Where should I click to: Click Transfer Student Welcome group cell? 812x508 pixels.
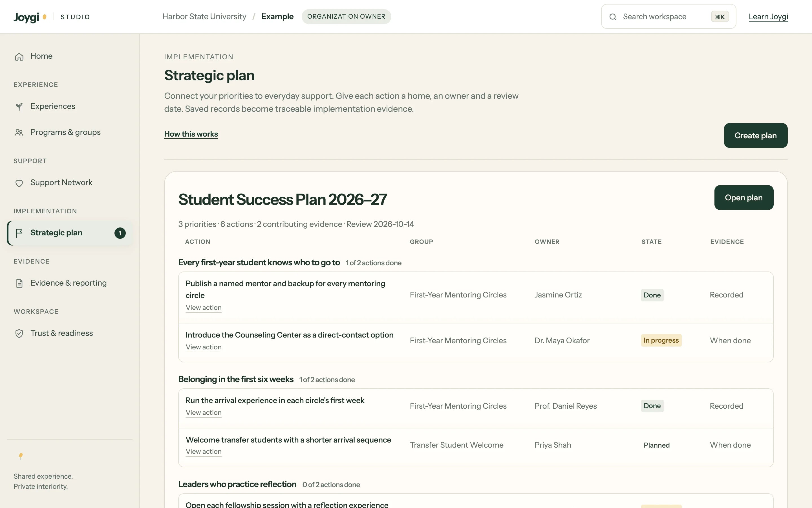(x=456, y=445)
